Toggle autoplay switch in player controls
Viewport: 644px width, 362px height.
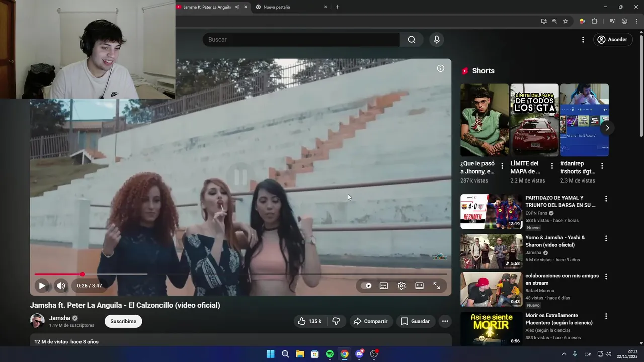pos(366,286)
